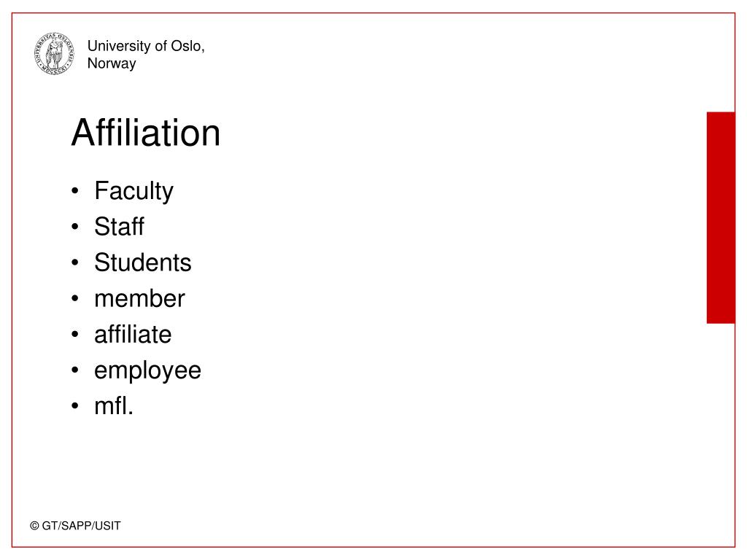Select the affiliate bullet item

pyautogui.click(x=133, y=334)
